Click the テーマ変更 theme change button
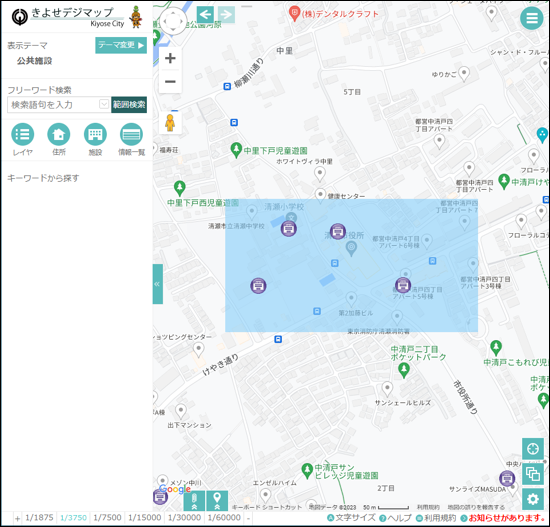The image size is (550, 527). [x=121, y=45]
